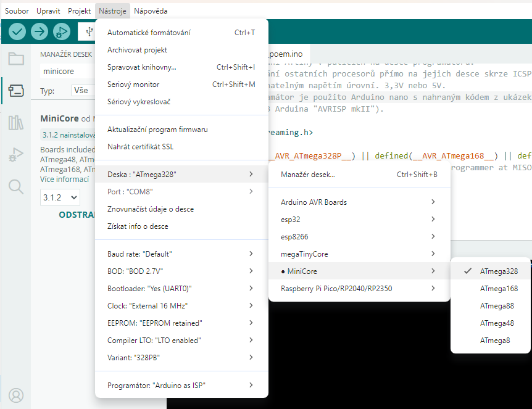
Task: Open the Sketchbook folder sidebar icon
Action: coord(16,59)
